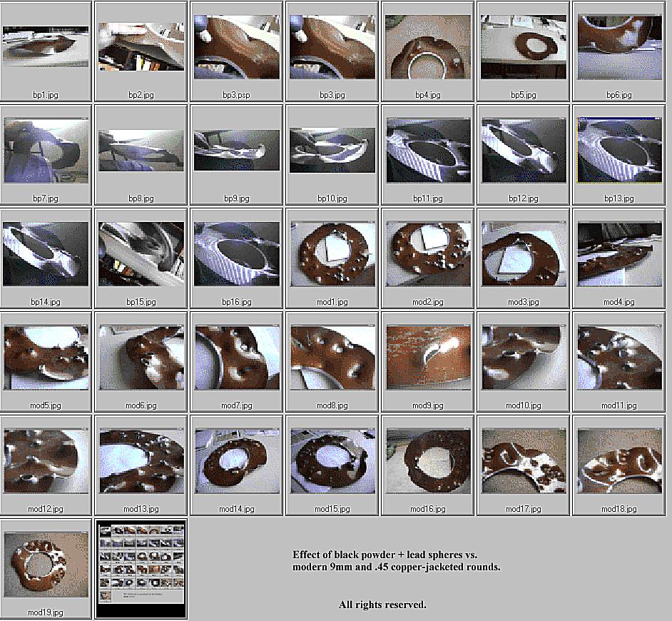Image resolution: width=672 pixels, height=621 pixels.
Task: View the bp4.jpg thumbnail
Action: pyautogui.click(x=428, y=46)
